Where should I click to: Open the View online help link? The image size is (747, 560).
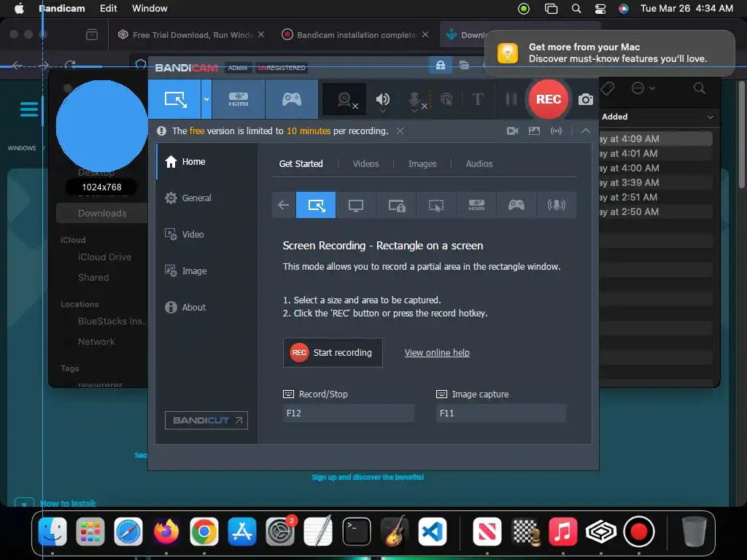pyautogui.click(x=437, y=353)
